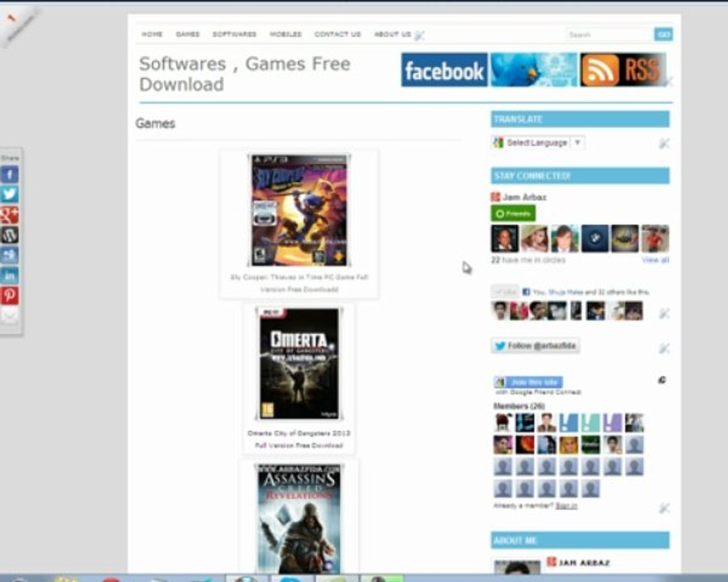
Task: Go to the Home menu item
Action: [x=152, y=34]
